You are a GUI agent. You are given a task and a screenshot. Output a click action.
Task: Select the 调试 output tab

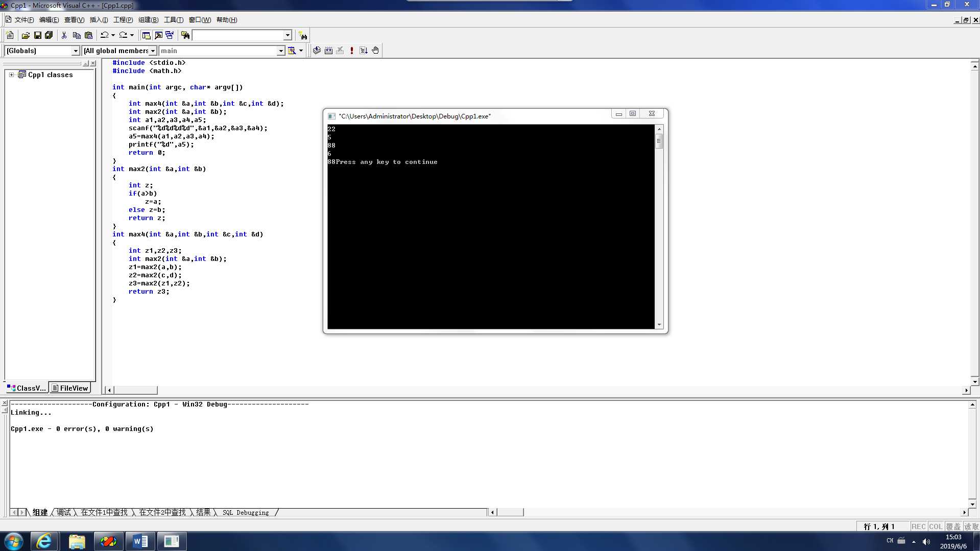[x=64, y=512]
